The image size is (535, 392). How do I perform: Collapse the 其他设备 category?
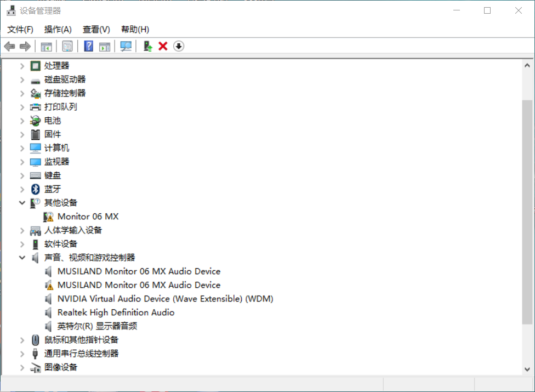coord(22,202)
